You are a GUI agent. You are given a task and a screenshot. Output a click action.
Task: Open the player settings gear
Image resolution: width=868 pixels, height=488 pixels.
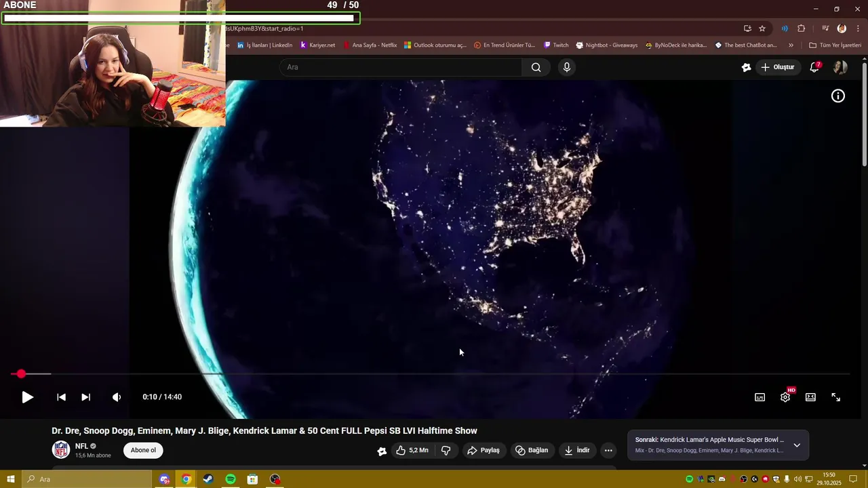pyautogui.click(x=785, y=397)
